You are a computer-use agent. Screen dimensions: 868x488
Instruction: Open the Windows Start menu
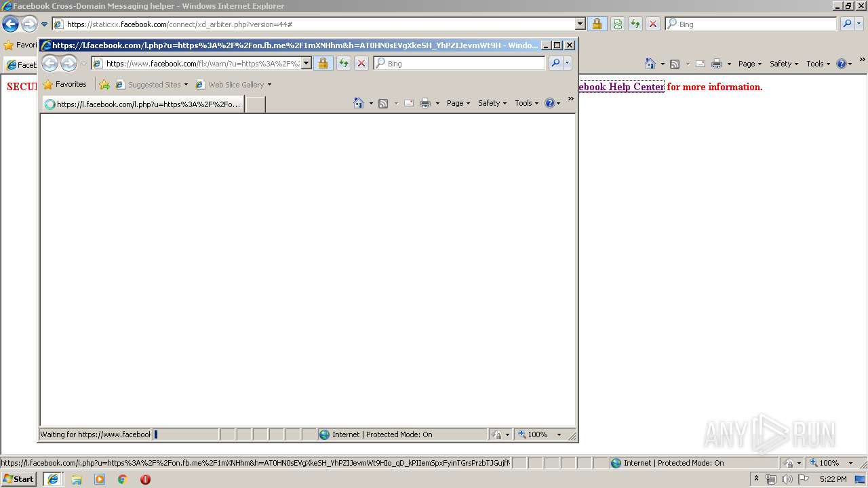click(x=18, y=479)
